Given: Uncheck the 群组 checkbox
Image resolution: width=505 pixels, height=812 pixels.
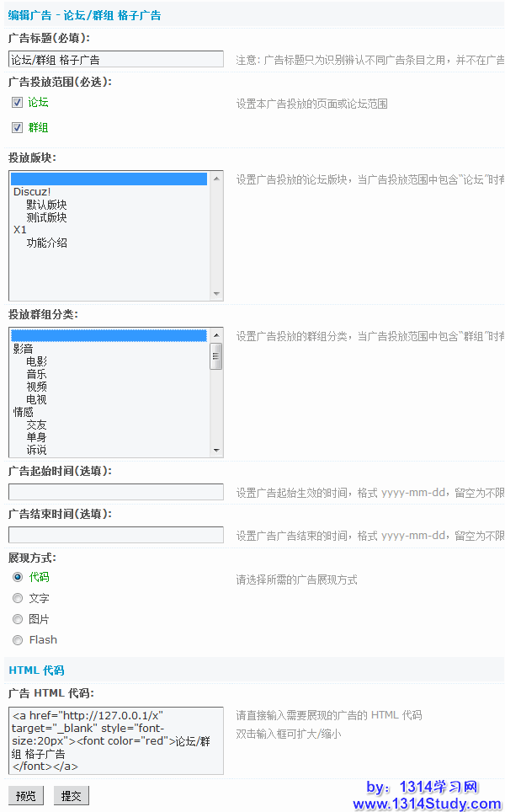Looking at the screenshot, I should [17, 128].
